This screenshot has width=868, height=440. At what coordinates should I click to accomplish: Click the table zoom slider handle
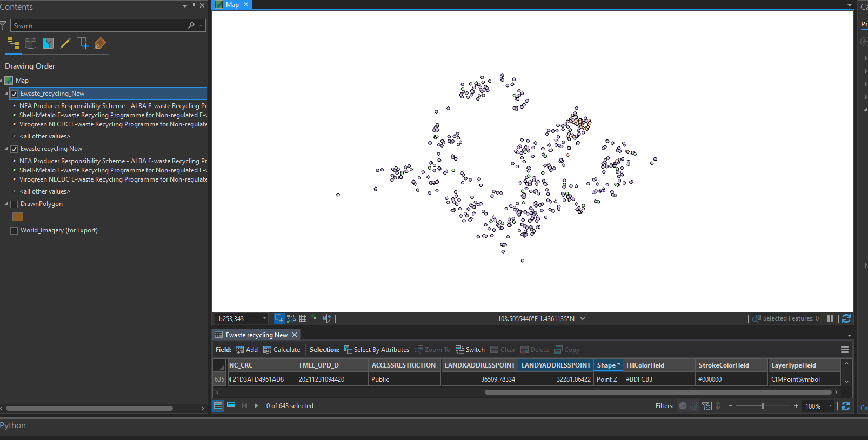(x=763, y=405)
